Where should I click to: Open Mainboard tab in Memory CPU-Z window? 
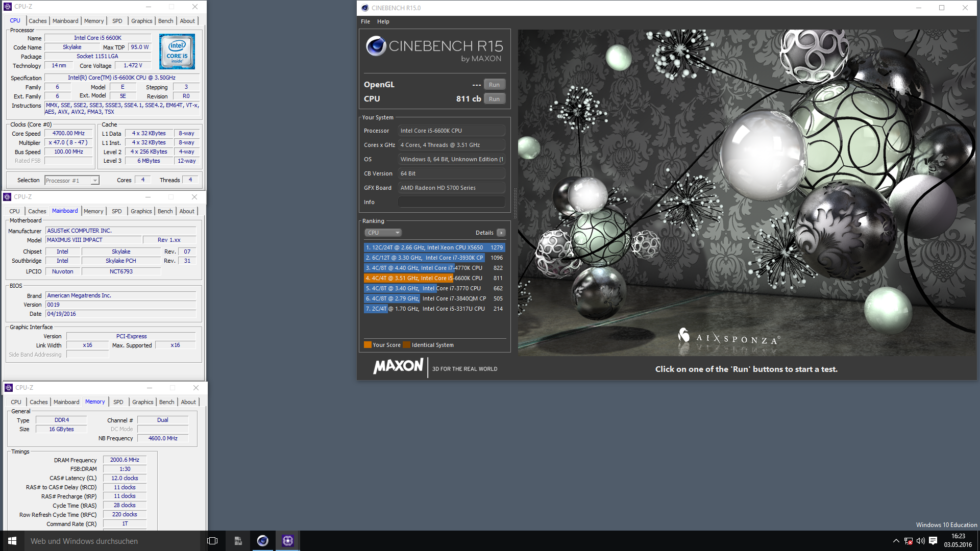point(66,402)
